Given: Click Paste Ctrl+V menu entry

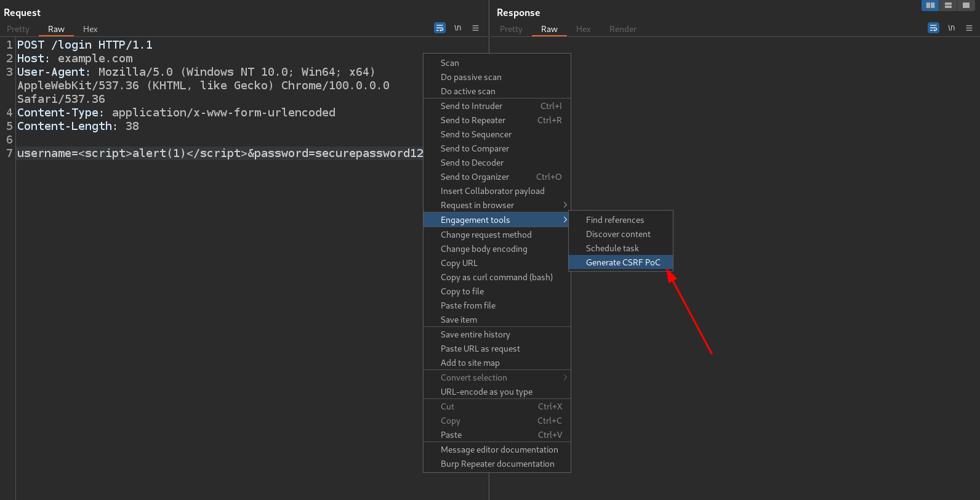Looking at the screenshot, I should (x=497, y=435).
